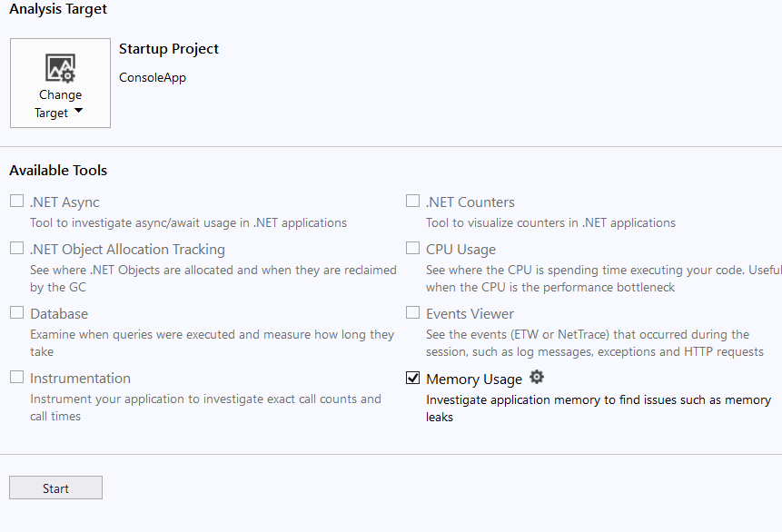Click the Available Tools heading
This screenshot has height=532, width=782.
(x=57, y=170)
